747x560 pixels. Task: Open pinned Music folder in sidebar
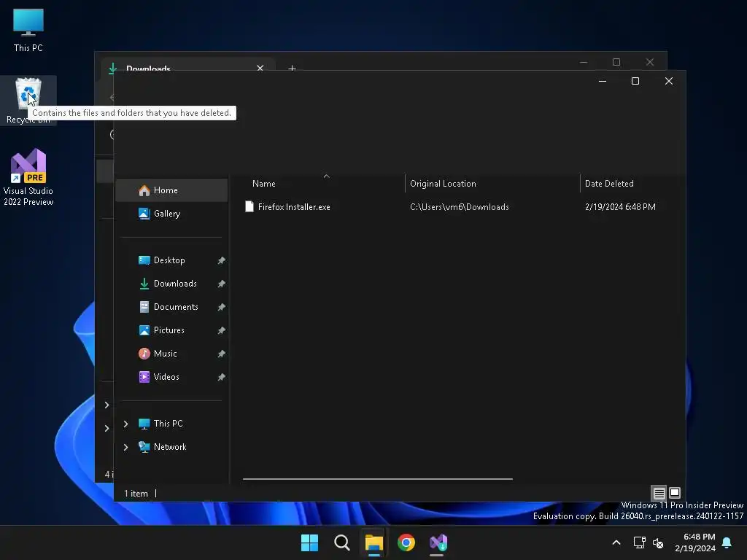[x=171, y=354]
